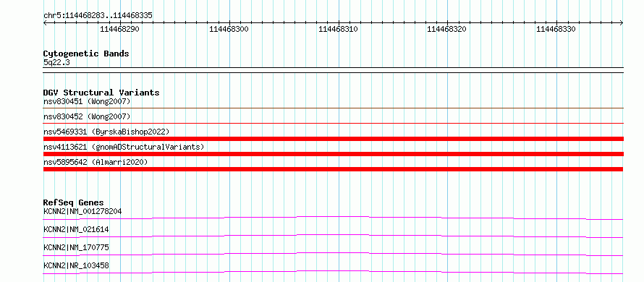Screen dimensions: 644x282
Task: Click the thick red bar under nsv5895642
Action: click(x=333, y=169)
